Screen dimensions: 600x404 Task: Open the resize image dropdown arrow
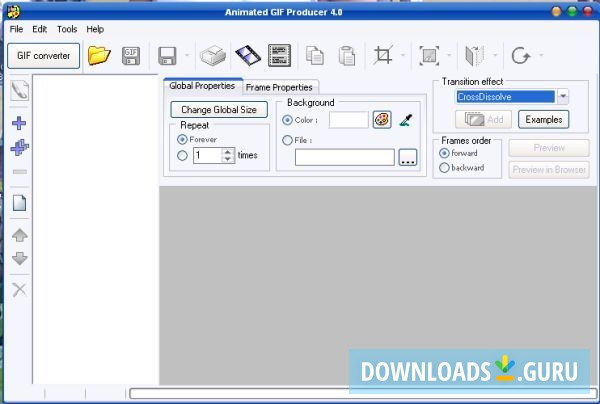[449, 55]
